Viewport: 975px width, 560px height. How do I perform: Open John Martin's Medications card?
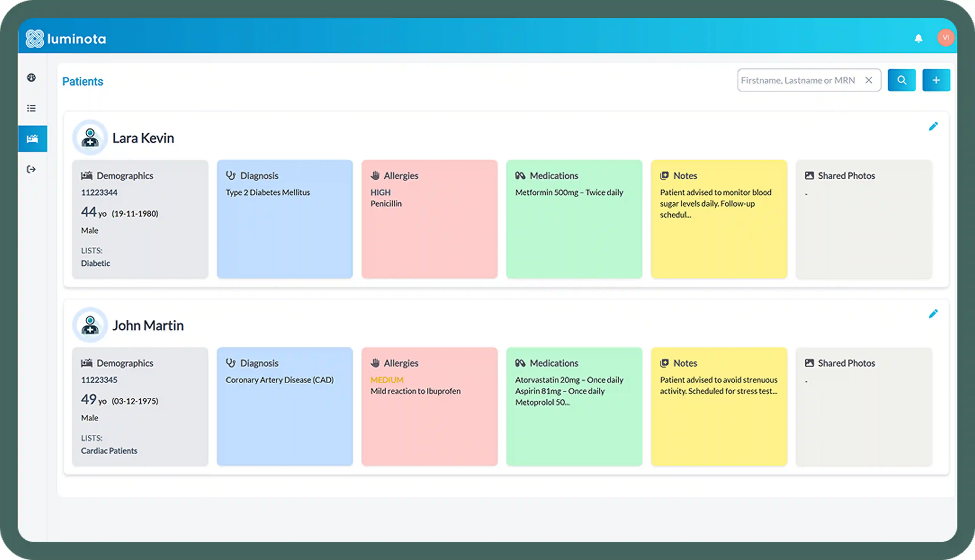(x=574, y=406)
